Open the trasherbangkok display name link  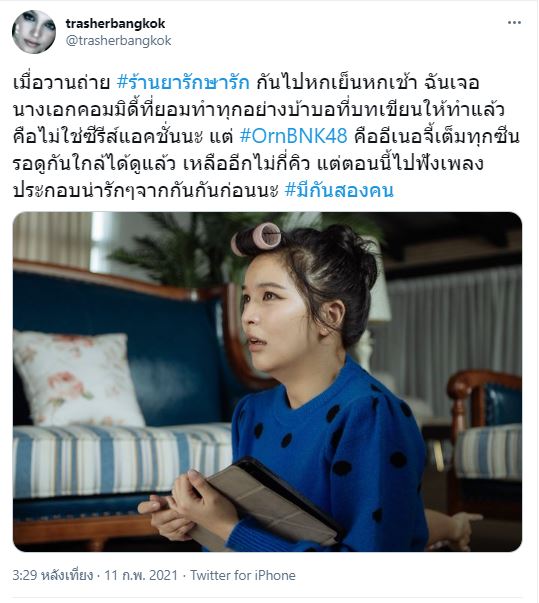point(115,23)
